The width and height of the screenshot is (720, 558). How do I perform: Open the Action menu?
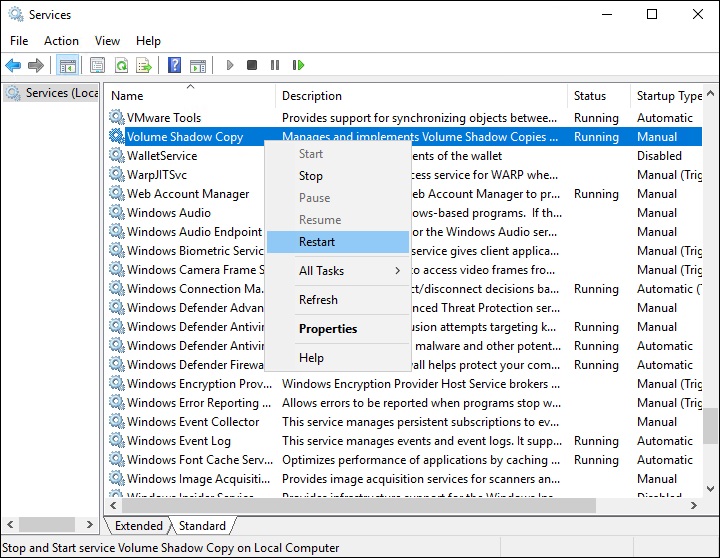tap(61, 41)
